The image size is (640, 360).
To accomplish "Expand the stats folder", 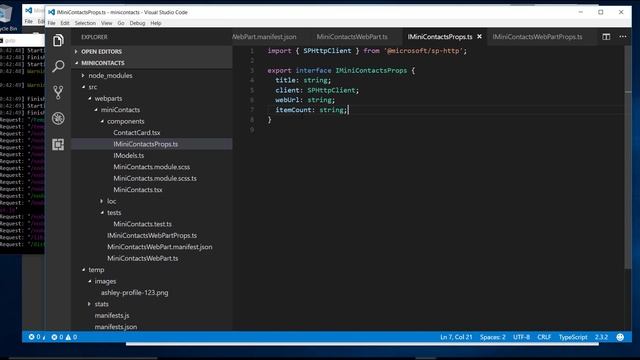I will [101, 304].
